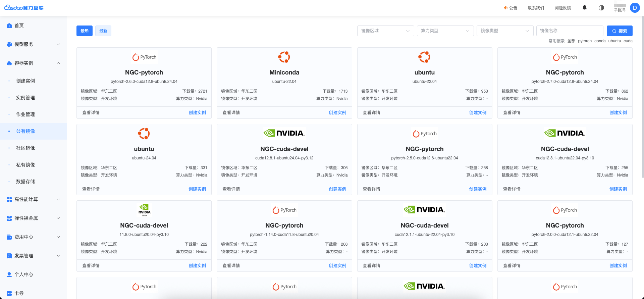Image resolution: width=644 pixels, height=299 pixels.
Task: Click the home icon in sidebar
Action: [9, 26]
